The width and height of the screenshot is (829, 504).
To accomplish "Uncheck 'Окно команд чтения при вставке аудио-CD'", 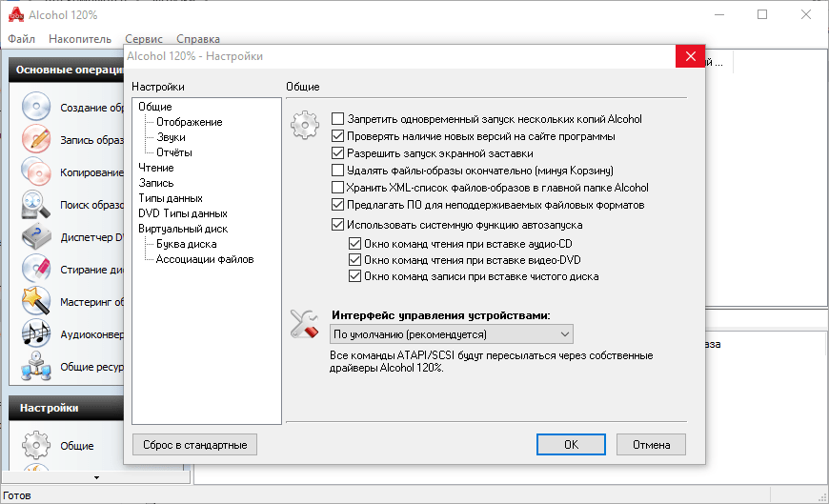I will tap(354, 244).
